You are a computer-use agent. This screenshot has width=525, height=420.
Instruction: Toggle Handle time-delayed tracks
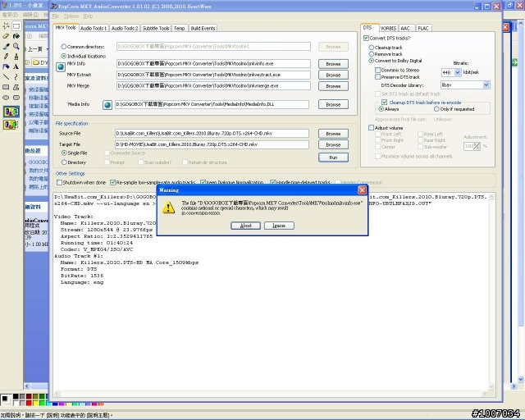[273, 183]
